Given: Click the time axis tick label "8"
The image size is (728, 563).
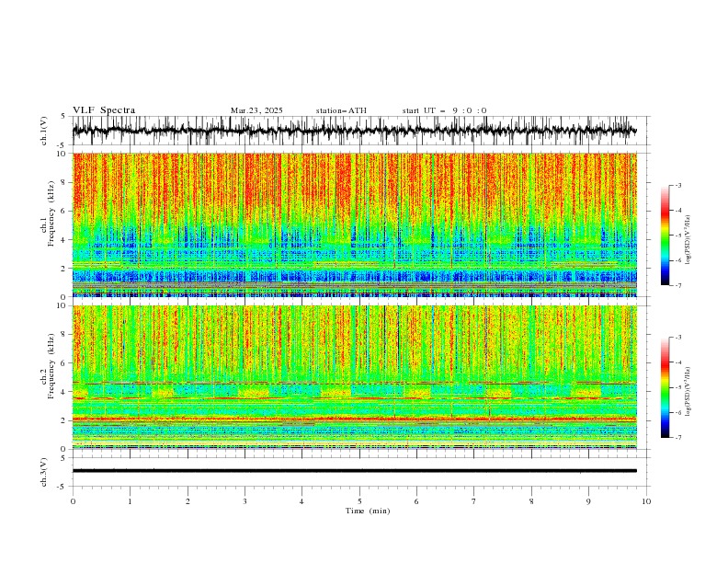Looking at the screenshot, I should click(531, 501).
